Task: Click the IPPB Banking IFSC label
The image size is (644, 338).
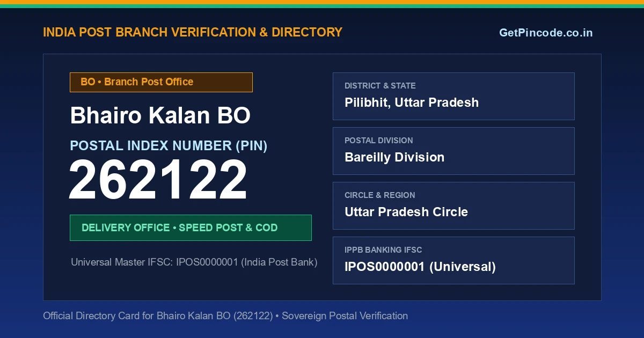Action: click(x=383, y=250)
